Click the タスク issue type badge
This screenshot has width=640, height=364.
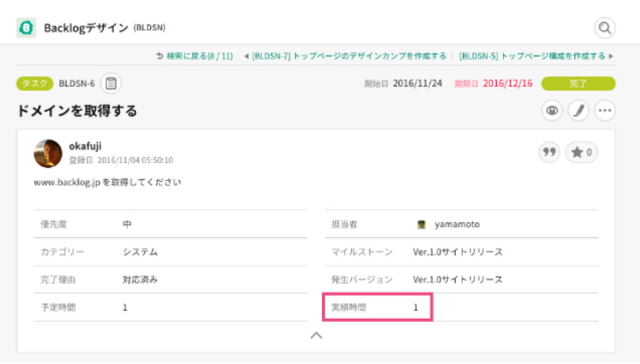(x=35, y=84)
